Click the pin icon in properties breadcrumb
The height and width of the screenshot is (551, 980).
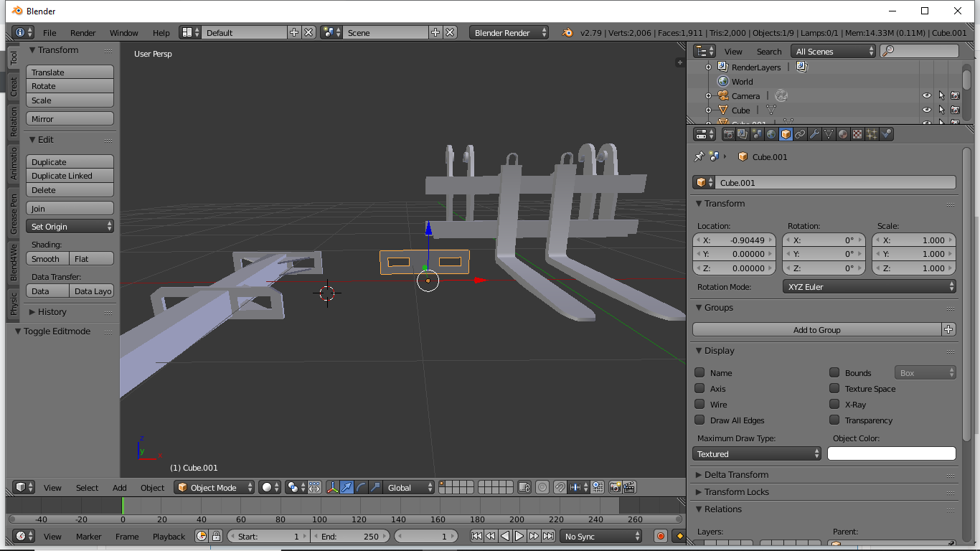699,156
